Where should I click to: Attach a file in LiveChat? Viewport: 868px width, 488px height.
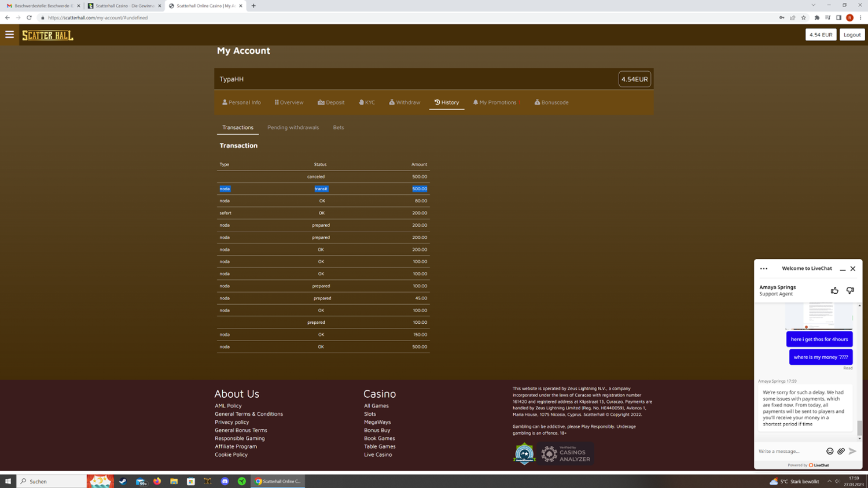point(841,451)
